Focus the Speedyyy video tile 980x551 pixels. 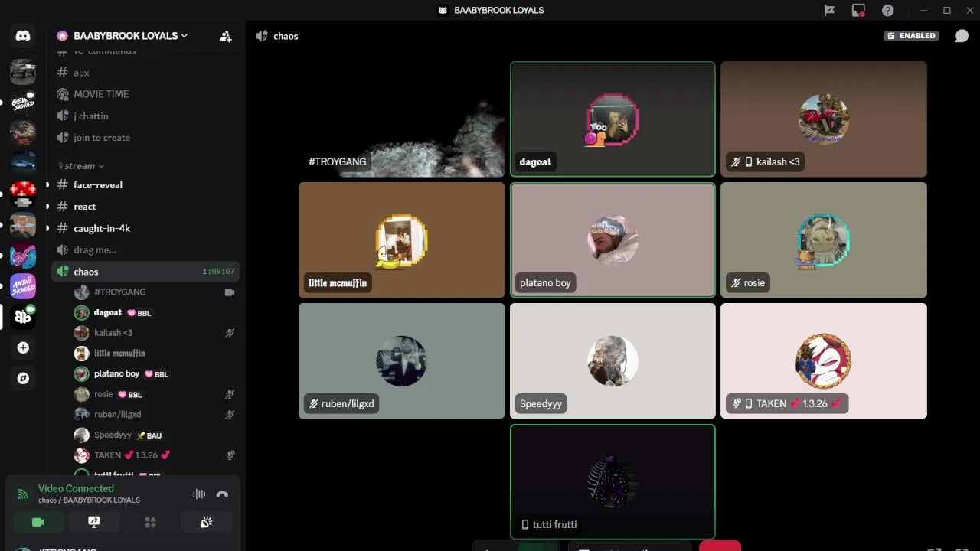(612, 361)
